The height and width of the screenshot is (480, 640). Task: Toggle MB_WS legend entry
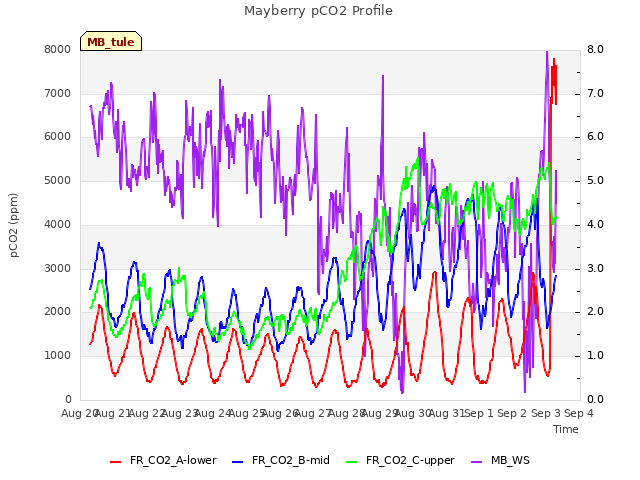click(x=500, y=460)
